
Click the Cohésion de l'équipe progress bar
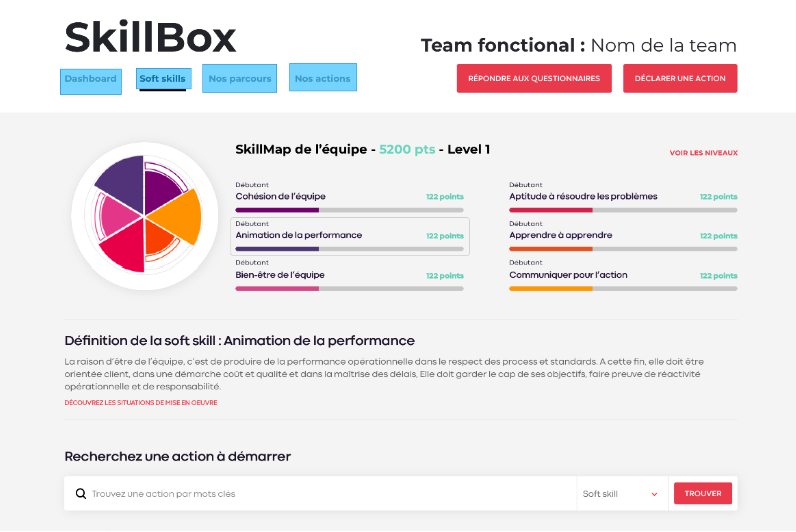(349, 210)
